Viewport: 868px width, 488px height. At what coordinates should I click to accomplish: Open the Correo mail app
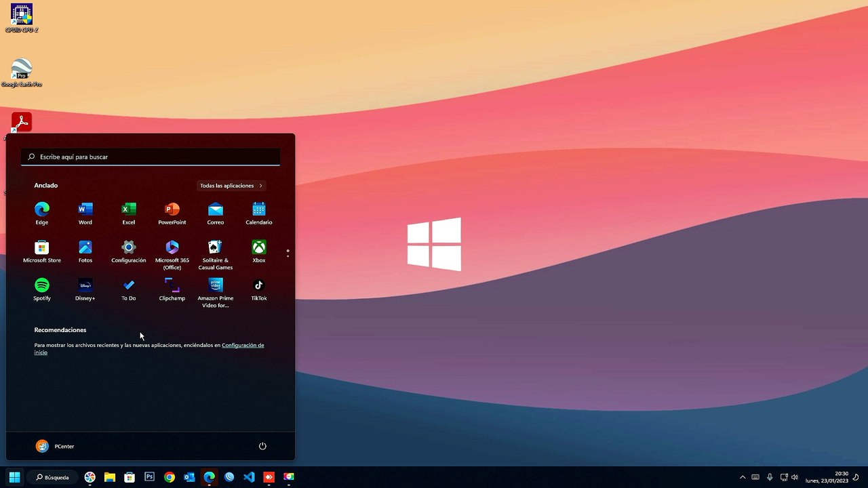click(216, 213)
